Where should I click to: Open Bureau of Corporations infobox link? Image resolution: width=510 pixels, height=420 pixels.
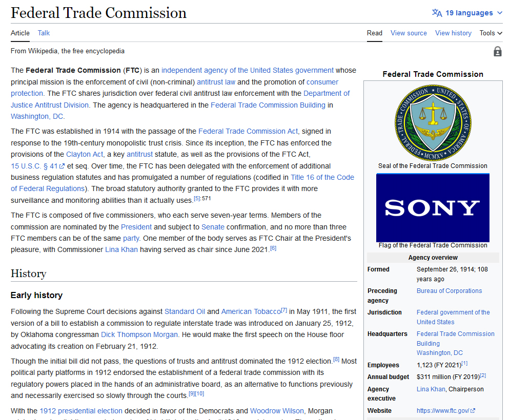point(449,291)
